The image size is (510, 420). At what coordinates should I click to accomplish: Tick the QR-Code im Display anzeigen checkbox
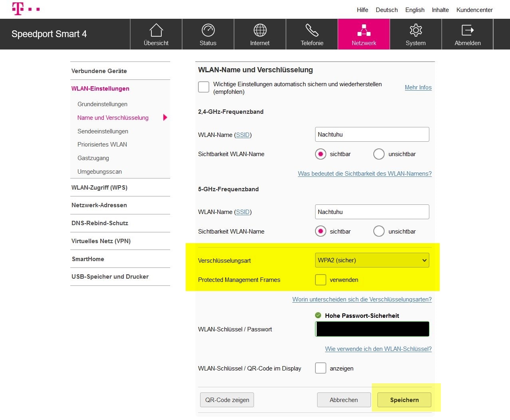(x=320, y=368)
